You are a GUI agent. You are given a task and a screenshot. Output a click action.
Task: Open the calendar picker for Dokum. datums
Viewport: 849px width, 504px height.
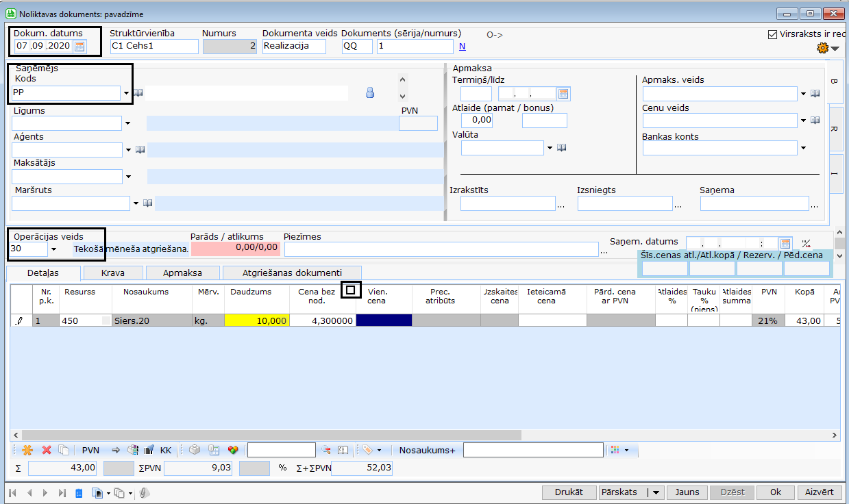(79, 47)
